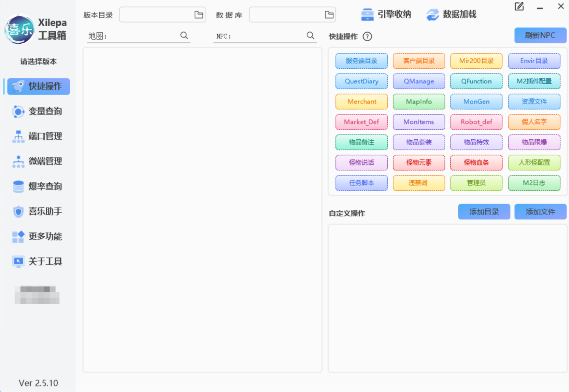Open the QFunction shortcut
Viewport: 569px width, 392px height.
[x=476, y=81]
